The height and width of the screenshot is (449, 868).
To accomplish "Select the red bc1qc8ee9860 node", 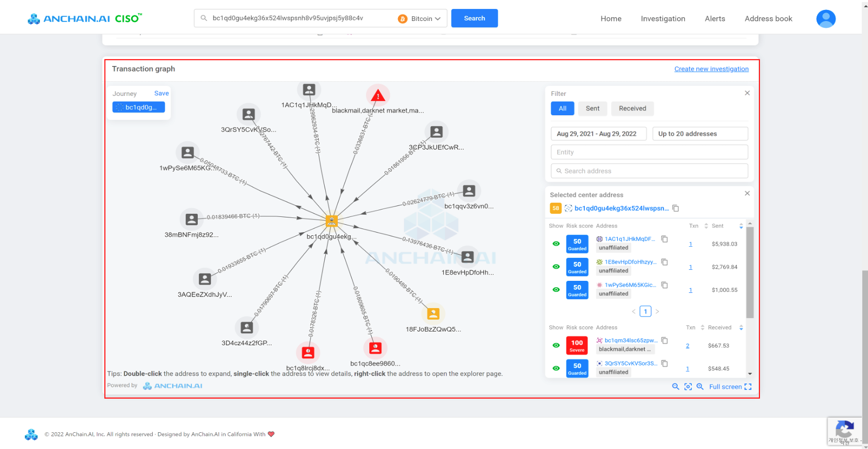I will 375,348.
